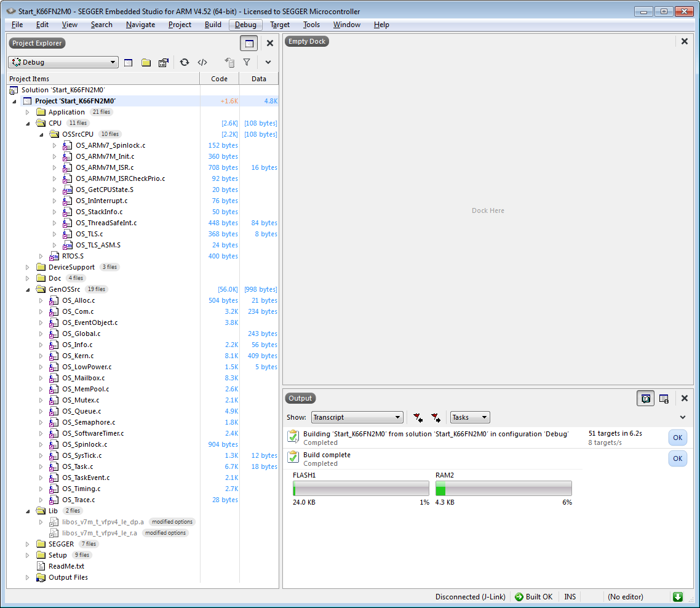This screenshot has width=700, height=608.
Task: Select the Solution 'Start_K66FN2M0' icon
Action: tap(14, 90)
